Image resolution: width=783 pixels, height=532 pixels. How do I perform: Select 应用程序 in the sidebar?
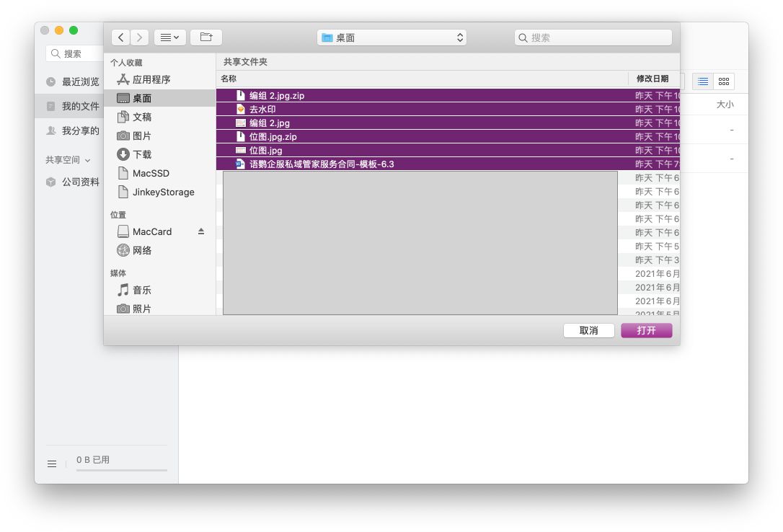point(151,79)
